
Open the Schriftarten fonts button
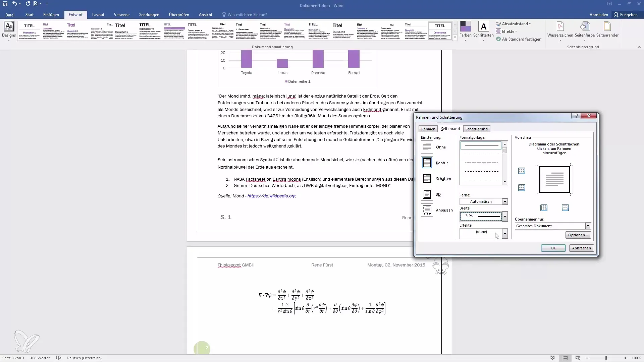pyautogui.click(x=483, y=31)
